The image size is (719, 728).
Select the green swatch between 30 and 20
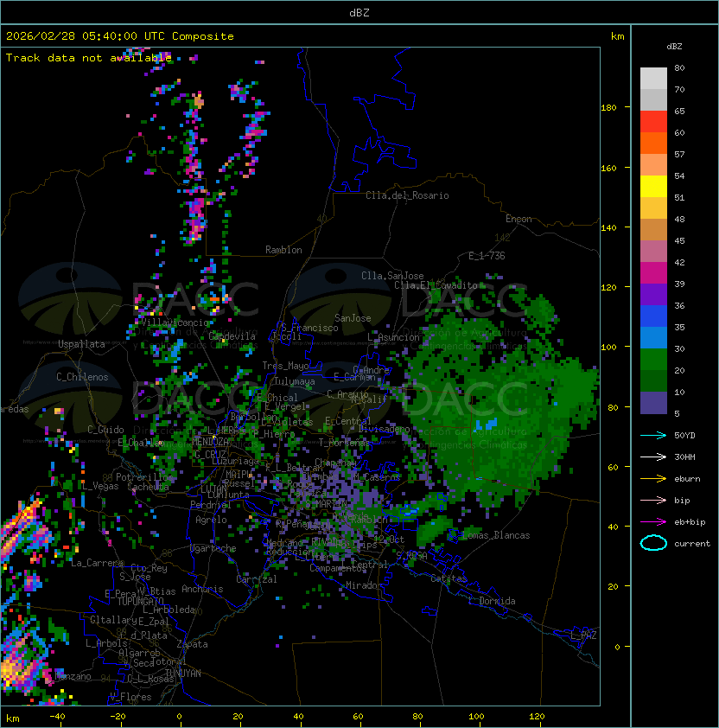(x=653, y=360)
